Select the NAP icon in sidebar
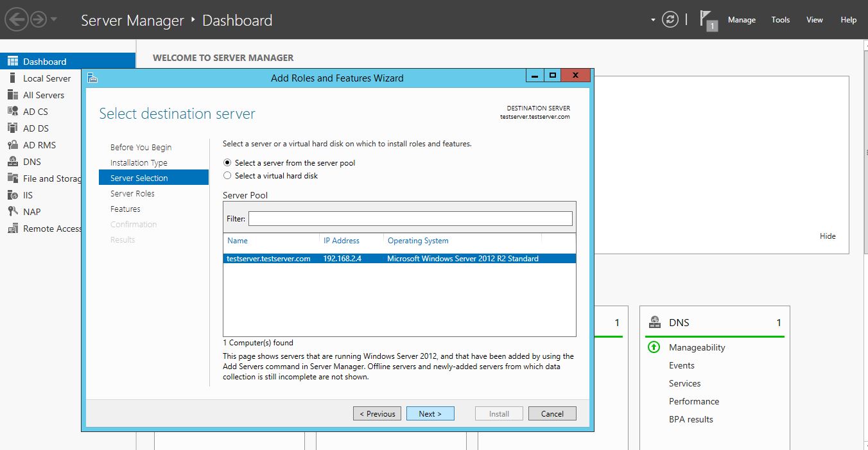Viewport: 868px width, 450px height. tap(12, 212)
